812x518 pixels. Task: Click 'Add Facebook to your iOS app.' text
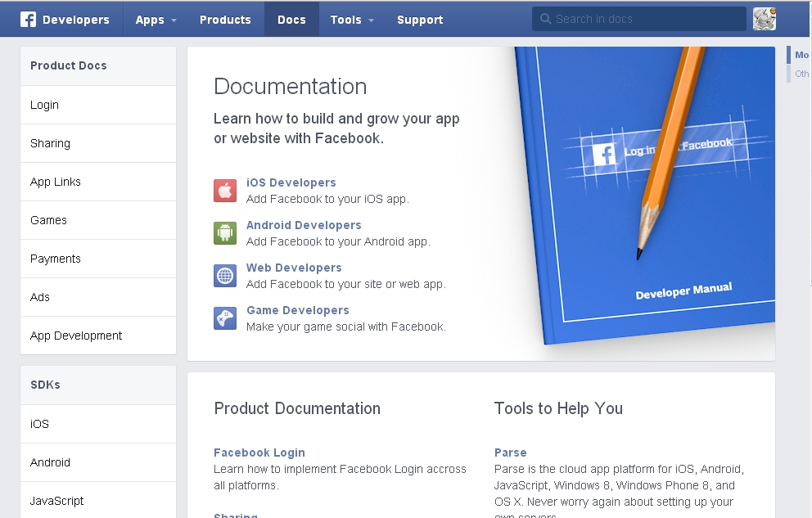(x=327, y=199)
